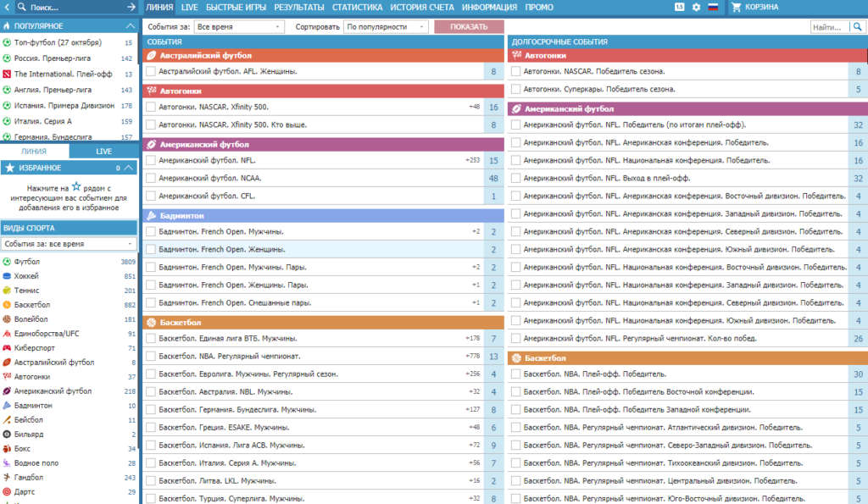Select the Хоккей puck icon in sports list

(7, 276)
